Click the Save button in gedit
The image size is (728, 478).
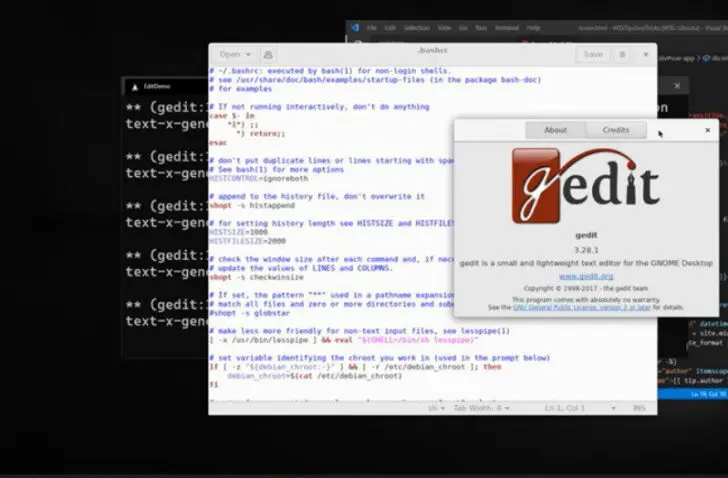click(x=593, y=54)
